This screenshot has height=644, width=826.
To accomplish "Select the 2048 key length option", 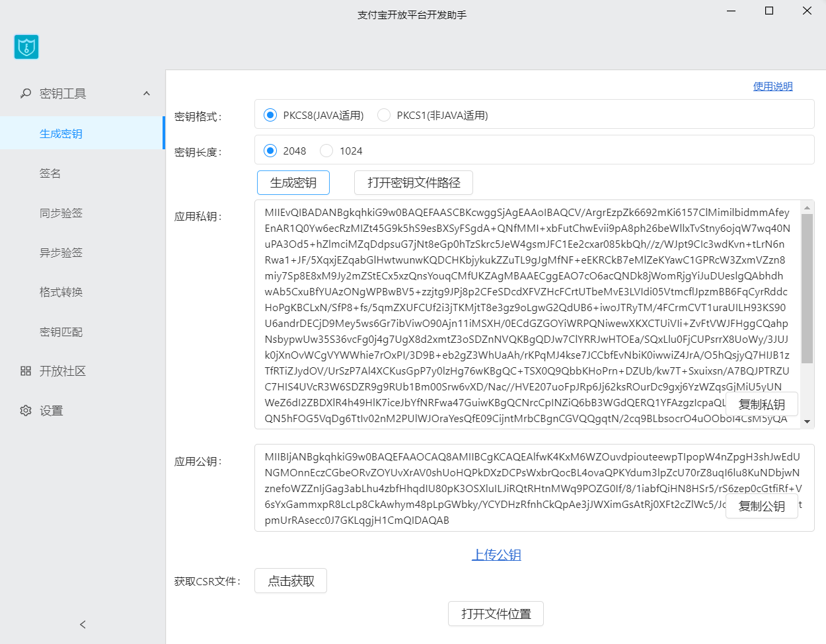I will click(270, 151).
